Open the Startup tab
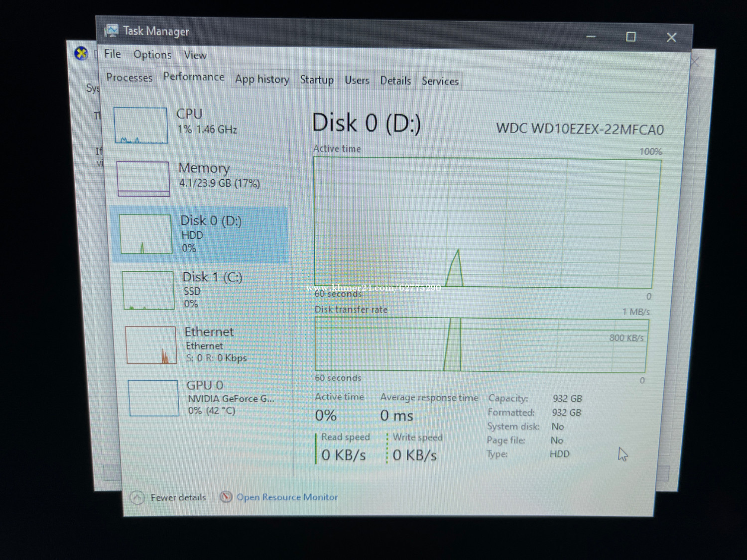The height and width of the screenshot is (560, 747). coord(317,80)
